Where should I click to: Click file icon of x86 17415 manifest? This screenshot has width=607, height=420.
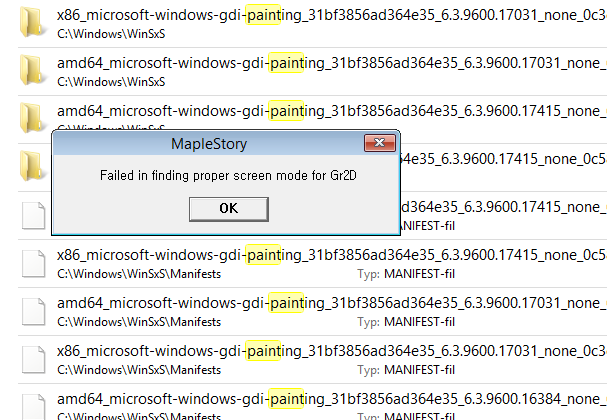[32, 262]
